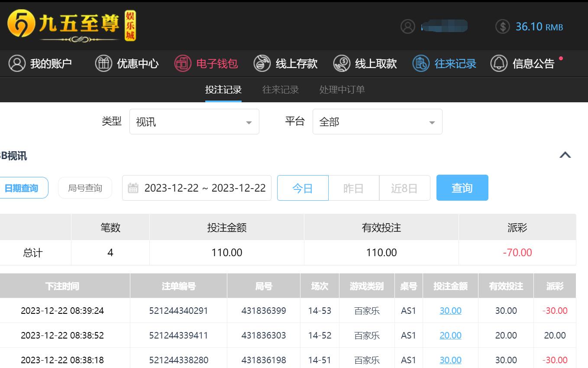Viewport: 588px width, 368px height.
Task: Select the 昨日 date range
Action: point(354,188)
